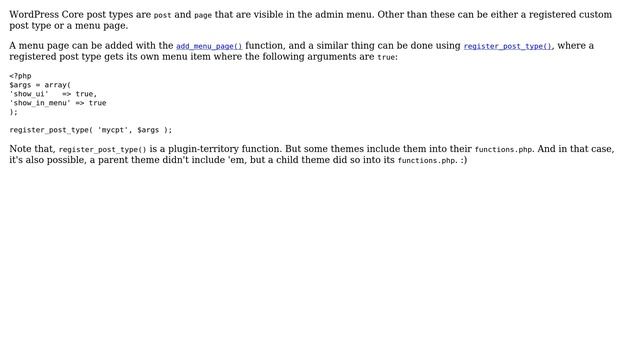This screenshot has height=360, width=640.
Task: Click the 'show_ui' => true code line
Action: coord(53,94)
